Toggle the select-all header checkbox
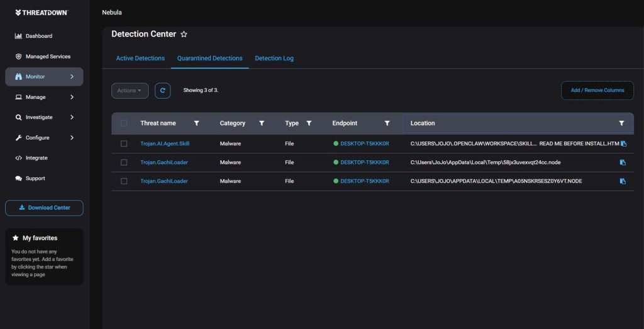Viewport: 644px width, 329px height. (x=124, y=123)
